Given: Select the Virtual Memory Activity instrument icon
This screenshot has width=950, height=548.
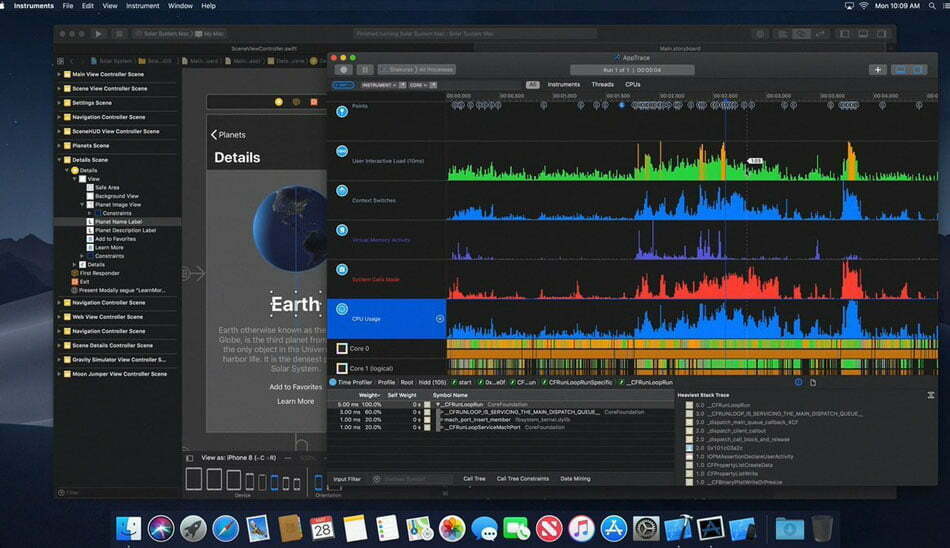Looking at the screenshot, I should tap(342, 230).
